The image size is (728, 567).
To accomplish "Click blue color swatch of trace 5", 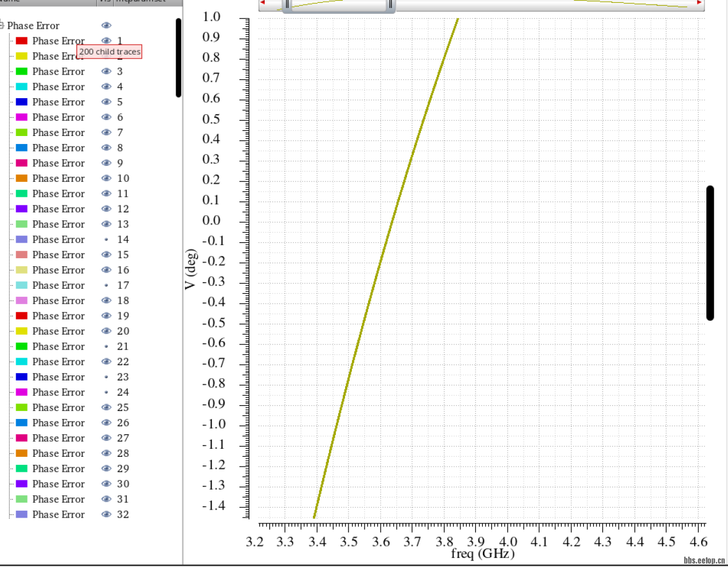I will 22,102.
